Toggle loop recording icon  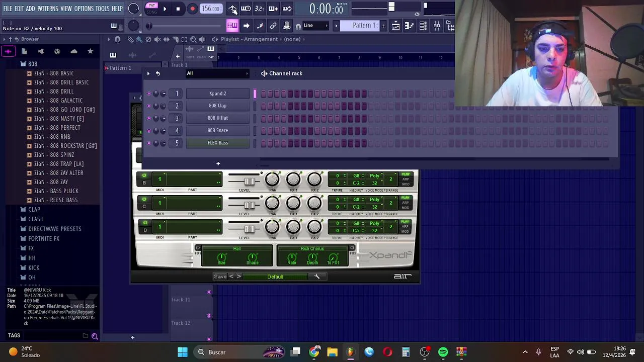(x=287, y=9)
